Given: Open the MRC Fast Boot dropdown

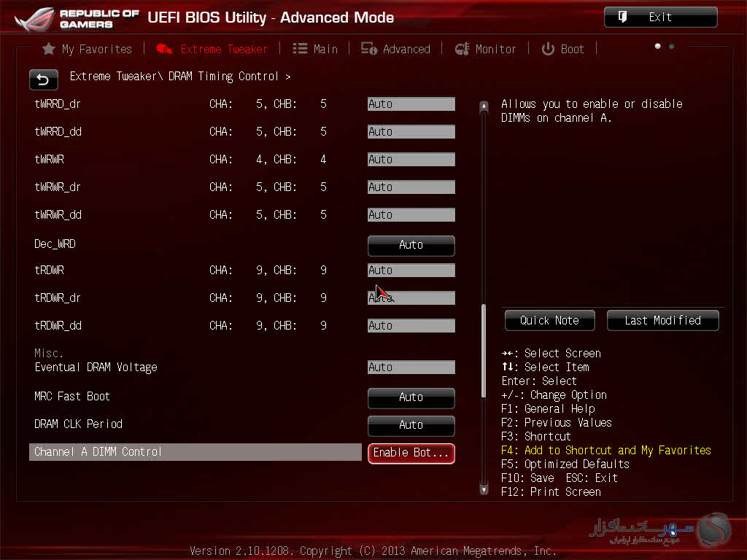Looking at the screenshot, I should coord(411,397).
